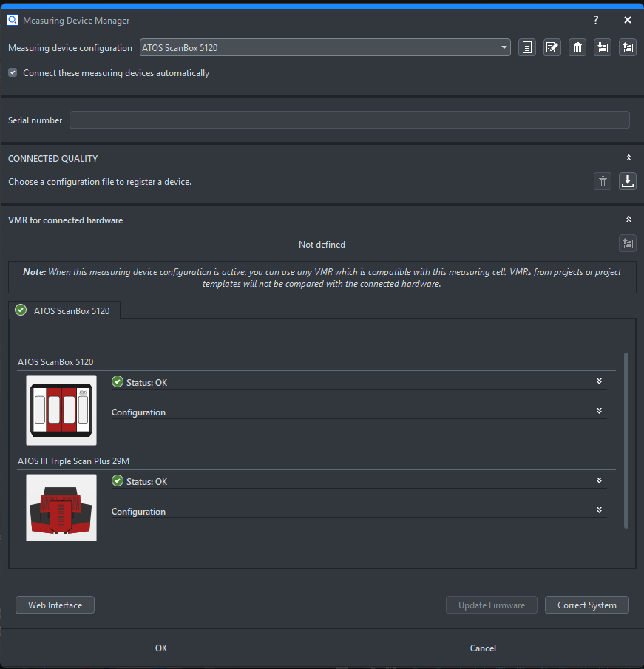
Task: Click the Correct System button
Action: pyautogui.click(x=587, y=605)
